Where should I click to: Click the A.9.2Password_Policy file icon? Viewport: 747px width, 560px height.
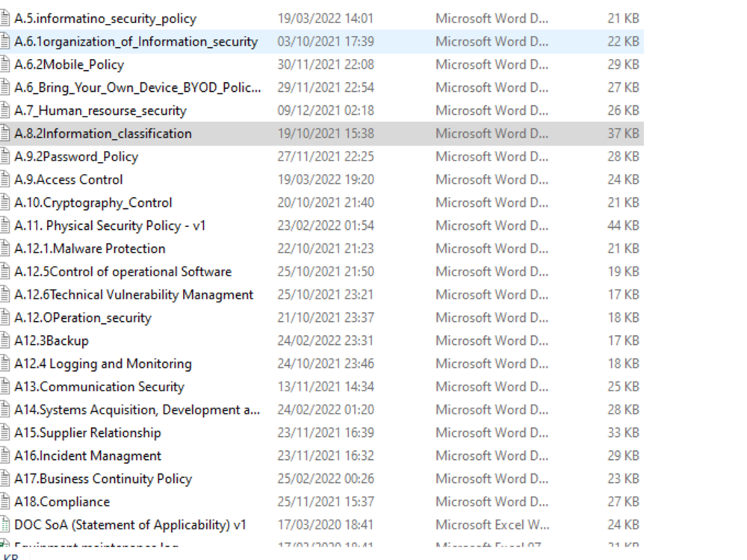[4, 156]
